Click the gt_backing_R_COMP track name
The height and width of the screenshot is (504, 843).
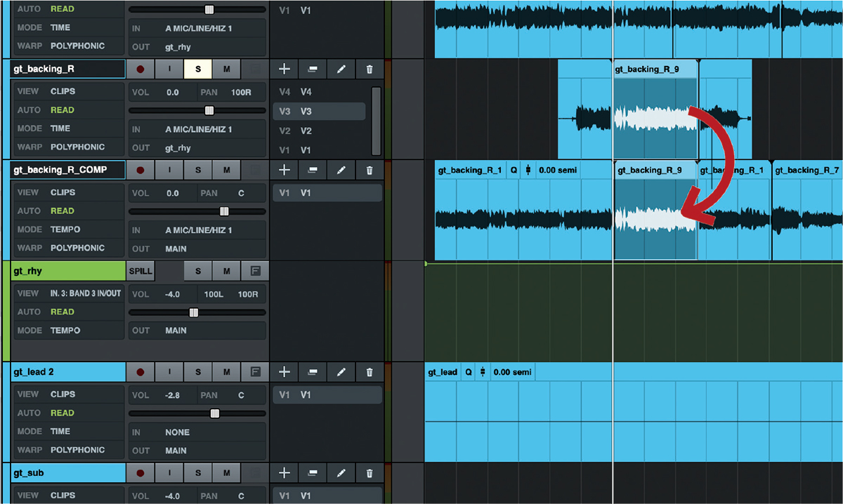click(68, 170)
